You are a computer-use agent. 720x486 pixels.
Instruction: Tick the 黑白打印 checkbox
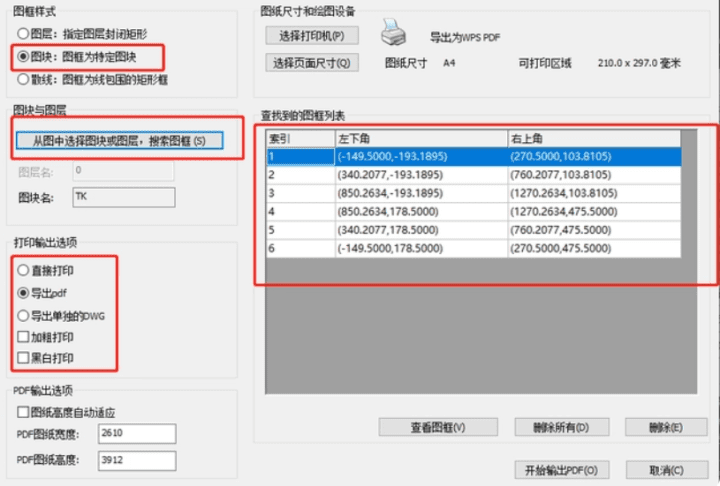tap(23, 358)
